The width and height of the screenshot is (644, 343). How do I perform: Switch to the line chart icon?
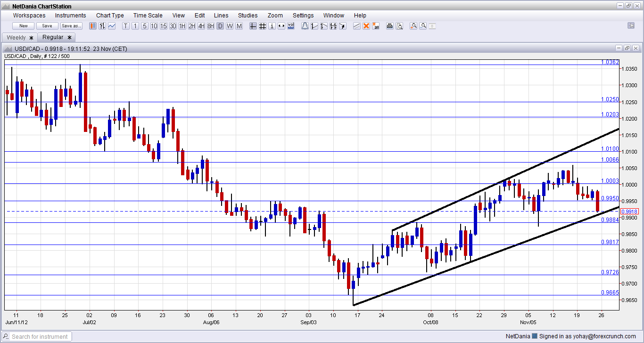pos(112,26)
